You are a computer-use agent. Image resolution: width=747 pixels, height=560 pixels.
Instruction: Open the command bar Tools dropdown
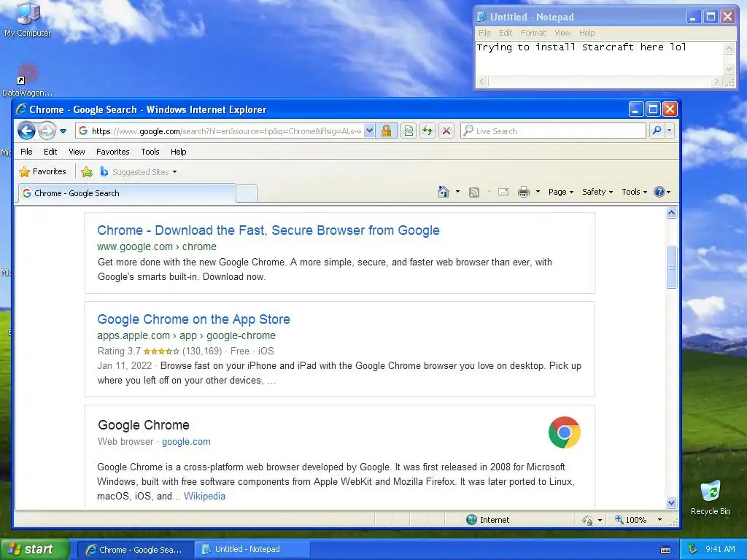click(634, 192)
